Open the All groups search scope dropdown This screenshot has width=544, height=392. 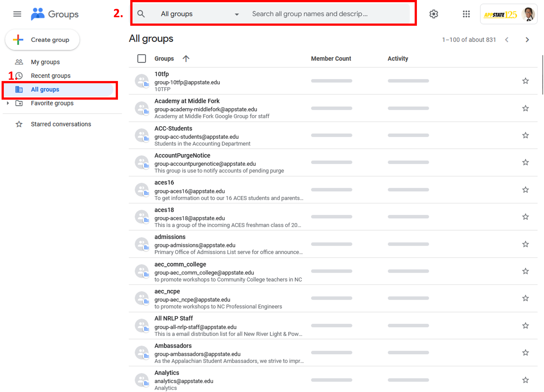200,14
